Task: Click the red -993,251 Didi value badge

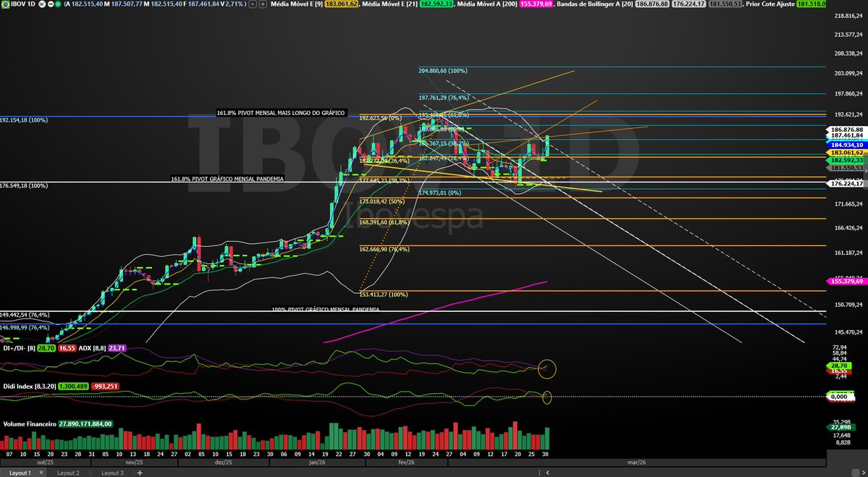Action: coord(105,387)
